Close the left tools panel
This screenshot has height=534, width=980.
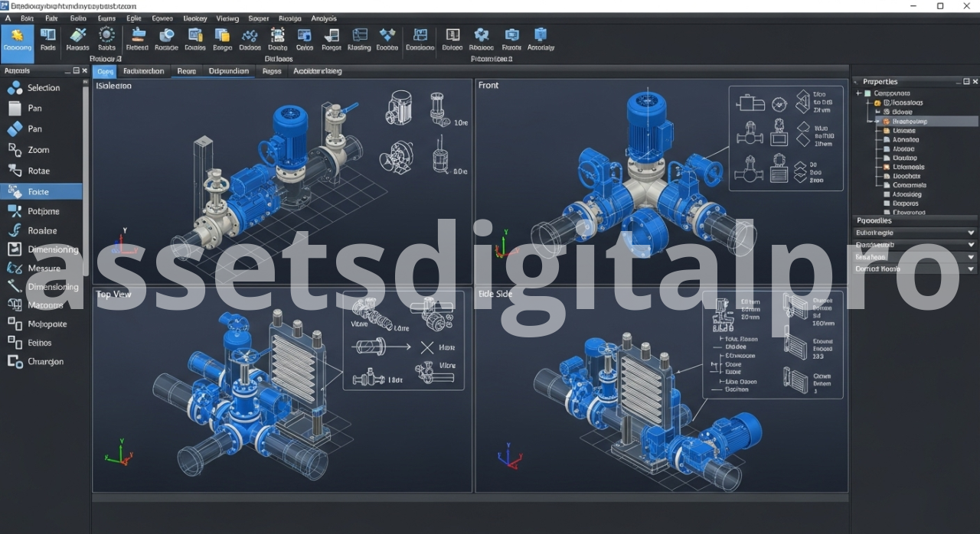pos(84,70)
